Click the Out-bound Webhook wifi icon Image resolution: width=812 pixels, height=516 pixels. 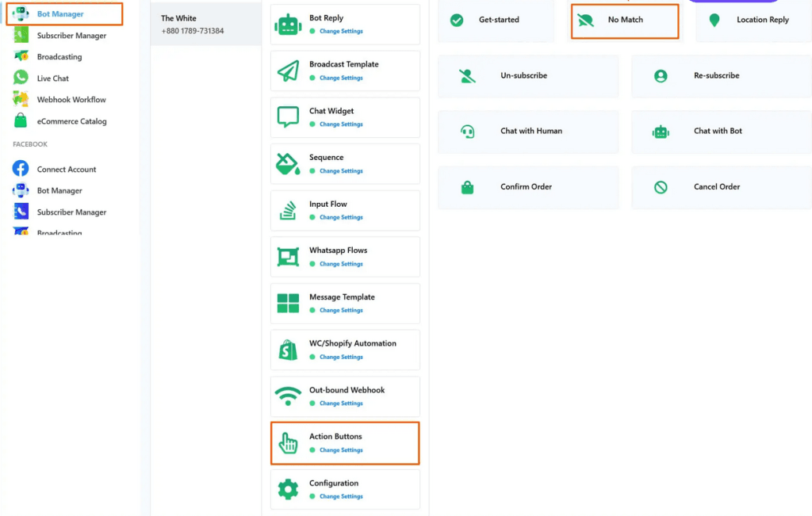pyautogui.click(x=288, y=396)
